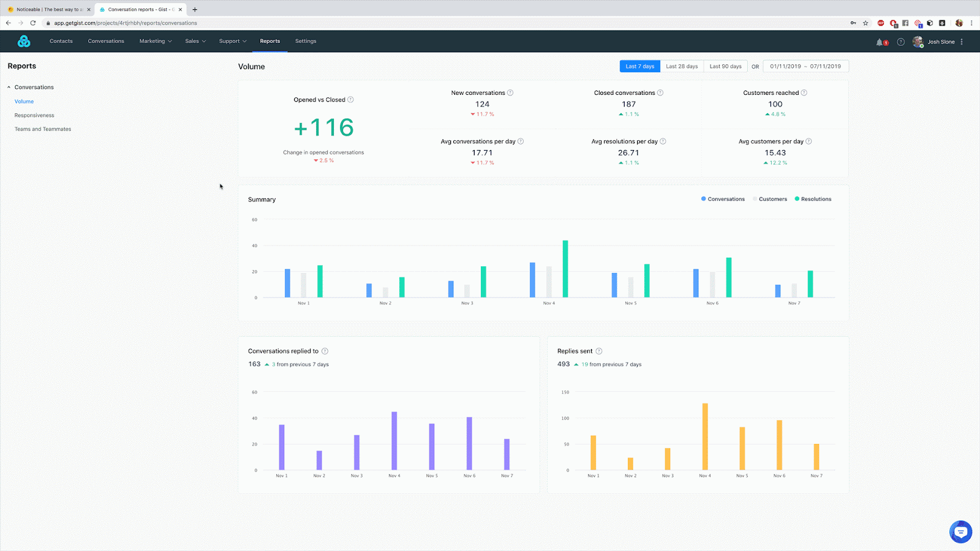Open the help question-mark icon in navbar

[x=900, y=42]
